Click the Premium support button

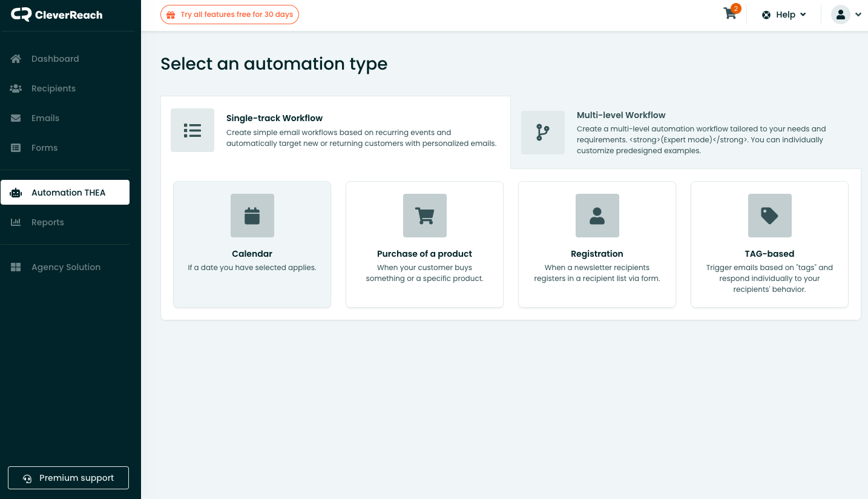pyautogui.click(x=68, y=478)
